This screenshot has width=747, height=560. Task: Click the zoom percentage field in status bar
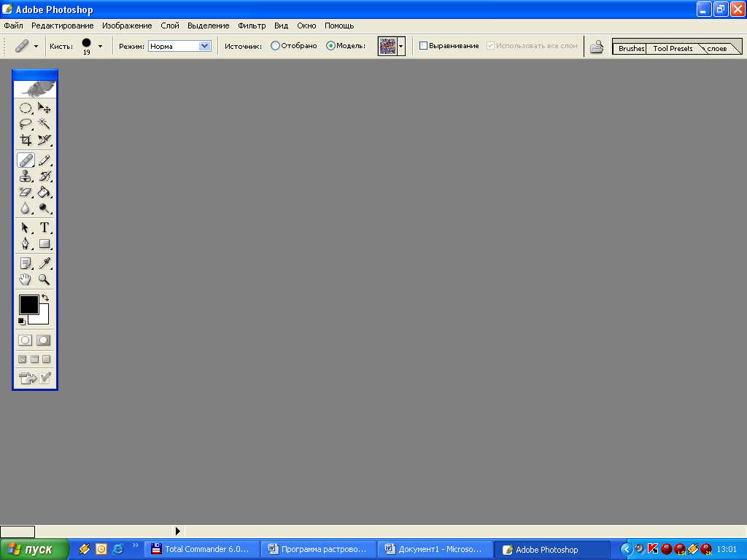[18, 532]
